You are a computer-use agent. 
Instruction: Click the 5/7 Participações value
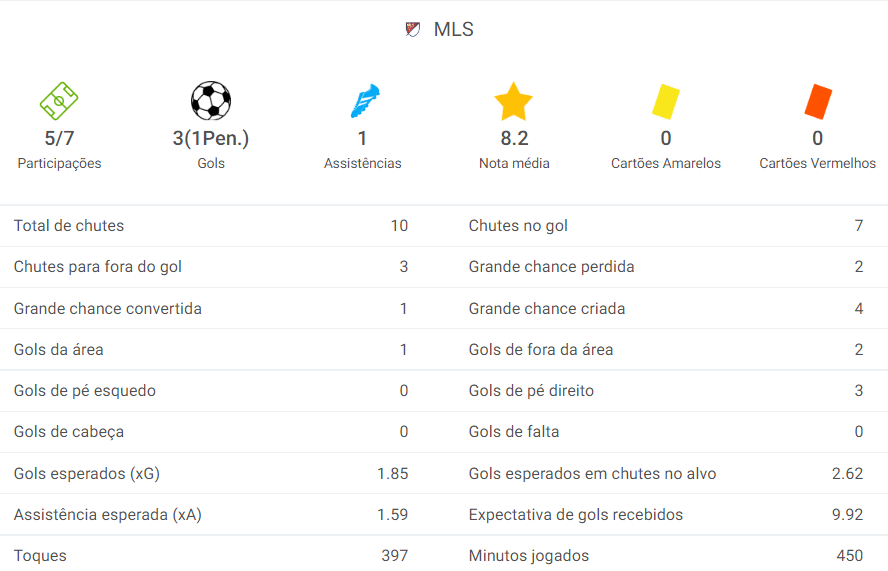59,139
